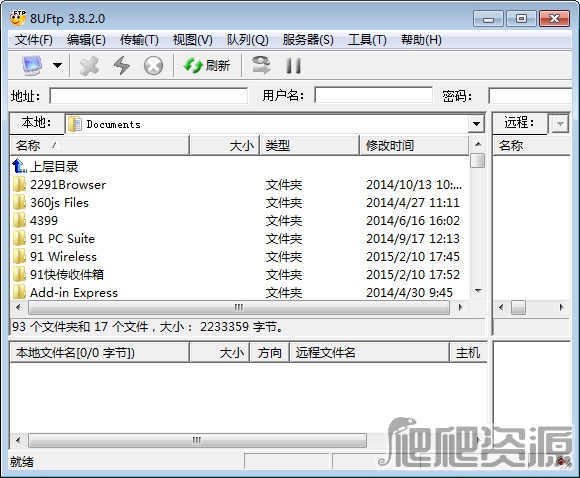The height and width of the screenshot is (478, 580).
Task: Click queue 本地文件名 column header
Action: click(100, 353)
